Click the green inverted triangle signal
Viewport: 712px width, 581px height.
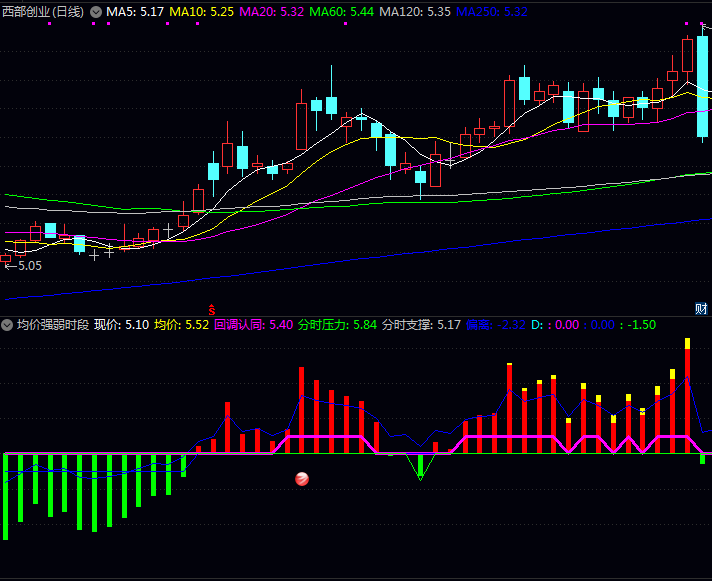[420, 466]
